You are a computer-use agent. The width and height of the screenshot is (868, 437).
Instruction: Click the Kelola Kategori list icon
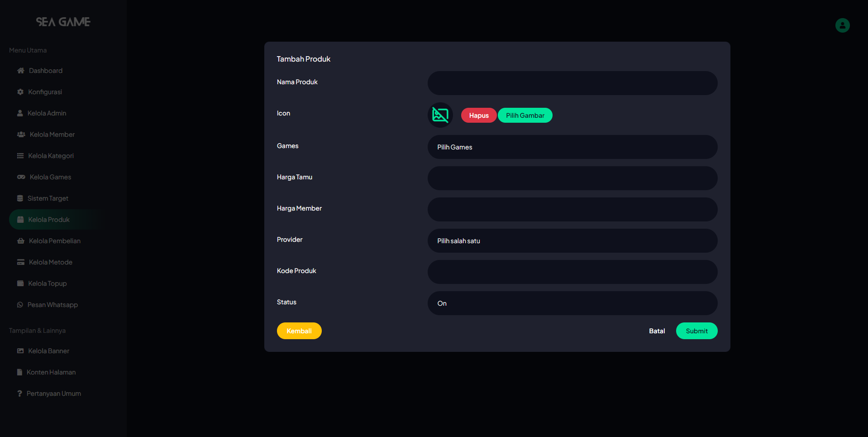(x=20, y=156)
